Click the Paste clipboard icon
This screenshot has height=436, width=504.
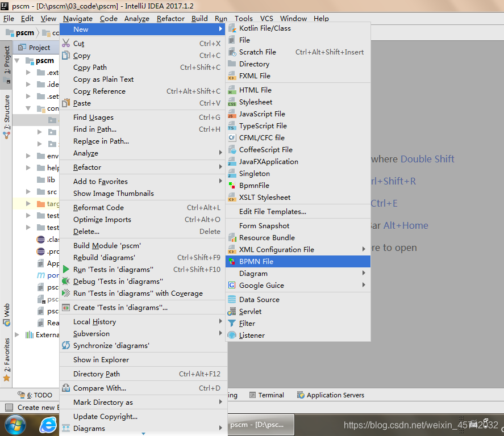pyautogui.click(x=66, y=103)
